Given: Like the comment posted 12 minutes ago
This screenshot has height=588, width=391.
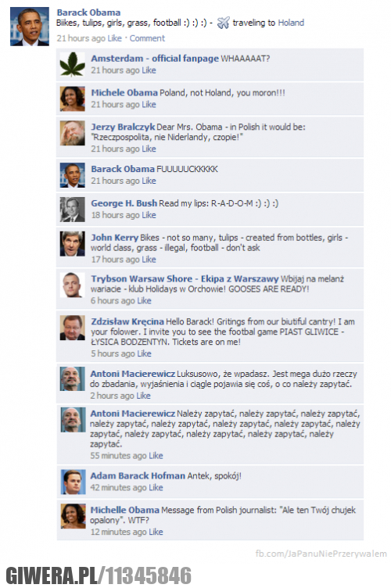Looking at the screenshot, I should (x=156, y=532).
